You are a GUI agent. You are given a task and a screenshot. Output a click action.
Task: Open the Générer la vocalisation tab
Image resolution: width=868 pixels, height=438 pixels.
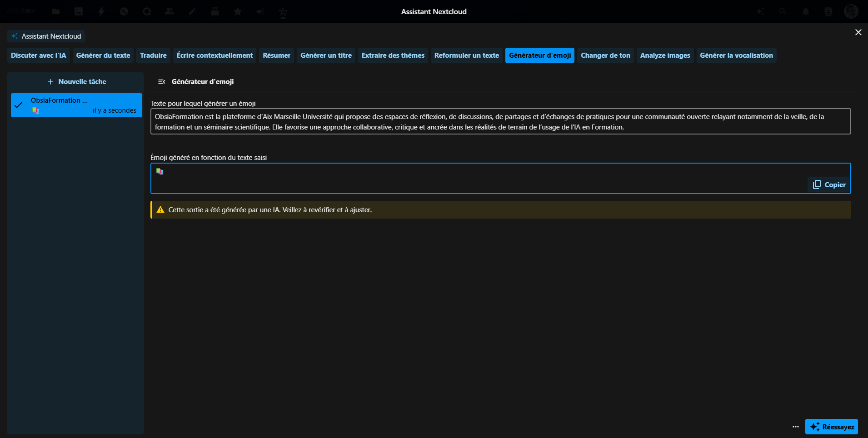(736, 55)
